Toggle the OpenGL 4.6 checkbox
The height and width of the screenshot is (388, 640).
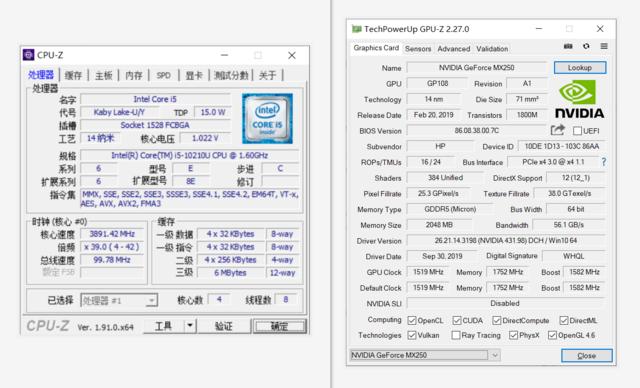[552, 335]
